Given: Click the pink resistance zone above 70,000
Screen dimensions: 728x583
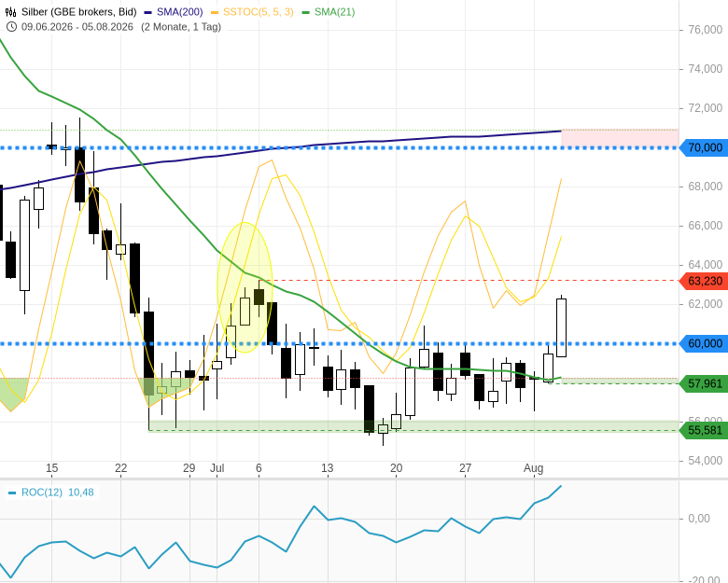Looking at the screenshot, I should point(620,139).
